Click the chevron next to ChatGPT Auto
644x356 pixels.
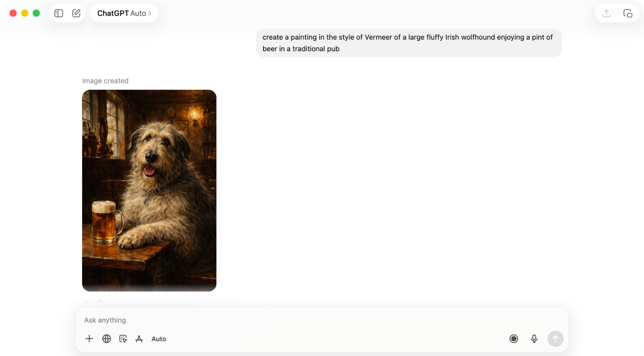pos(150,13)
